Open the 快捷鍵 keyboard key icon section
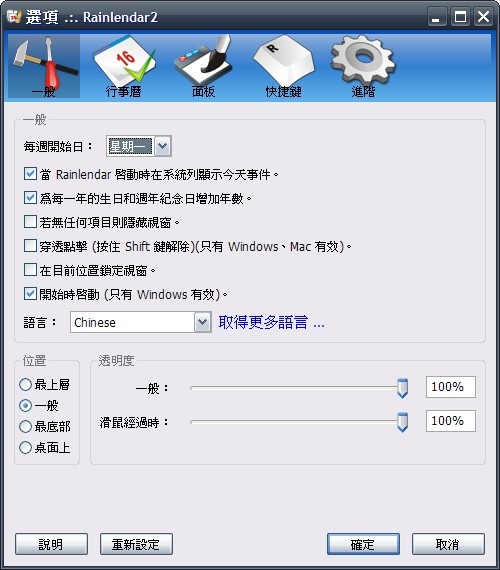Screen dimensions: 500x570 pyautogui.click(x=283, y=66)
